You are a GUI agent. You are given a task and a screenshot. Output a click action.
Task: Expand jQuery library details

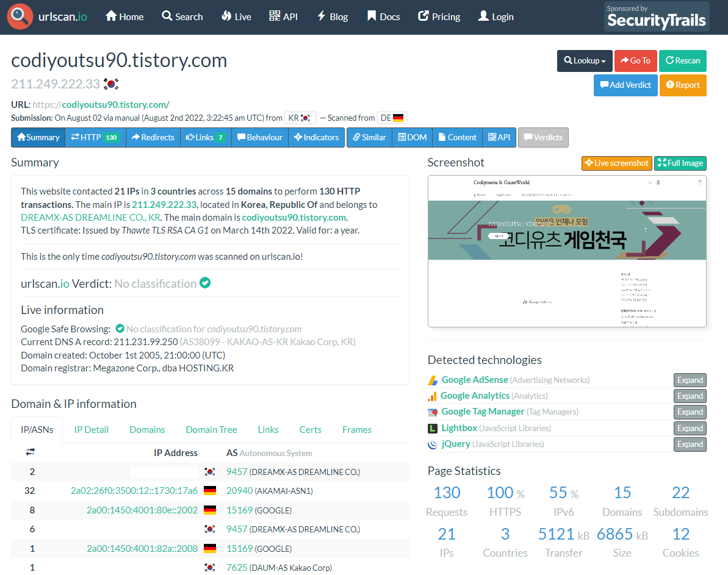(x=690, y=444)
